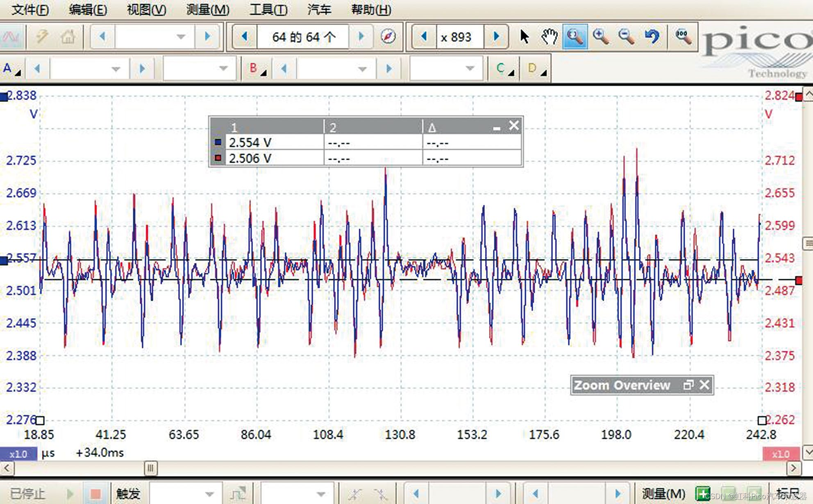Open the buffer navigator compass icon

point(388,37)
